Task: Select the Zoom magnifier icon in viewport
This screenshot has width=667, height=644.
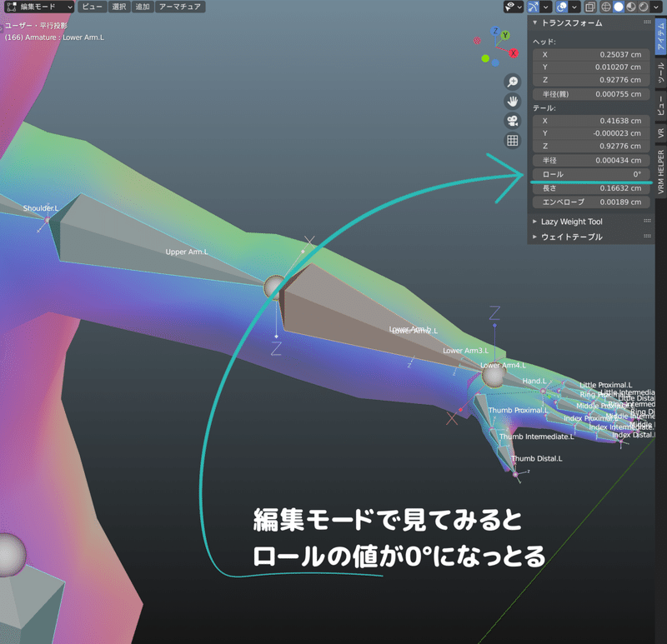Action: pyautogui.click(x=512, y=82)
